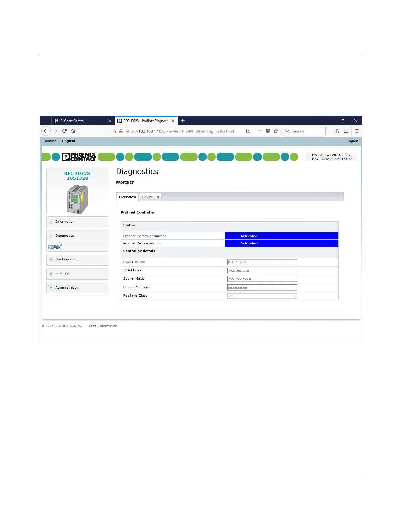Click the browser forward arrow
The height and width of the screenshot is (532, 400).
point(55,131)
